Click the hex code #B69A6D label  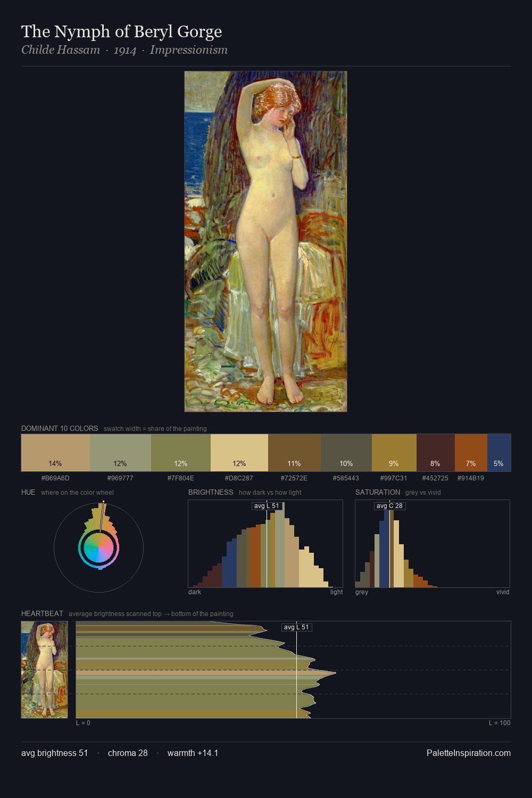[55, 478]
